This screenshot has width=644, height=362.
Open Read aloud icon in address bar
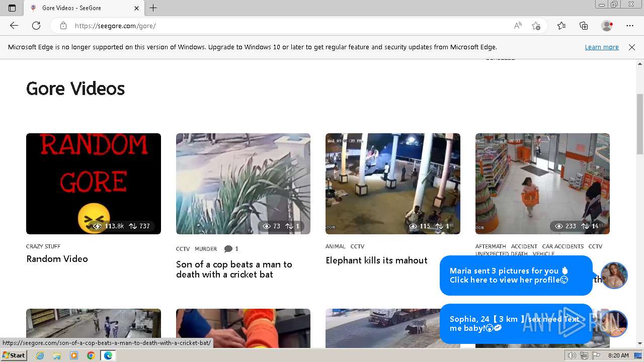(518, 26)
